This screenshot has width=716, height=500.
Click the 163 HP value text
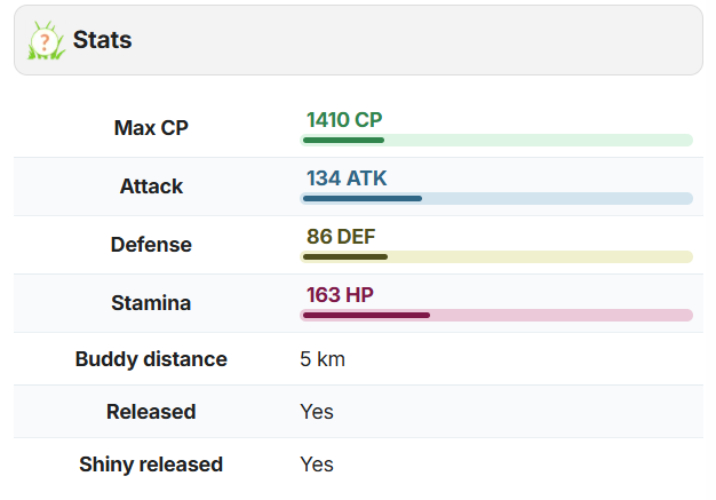(x=340, y=295)
